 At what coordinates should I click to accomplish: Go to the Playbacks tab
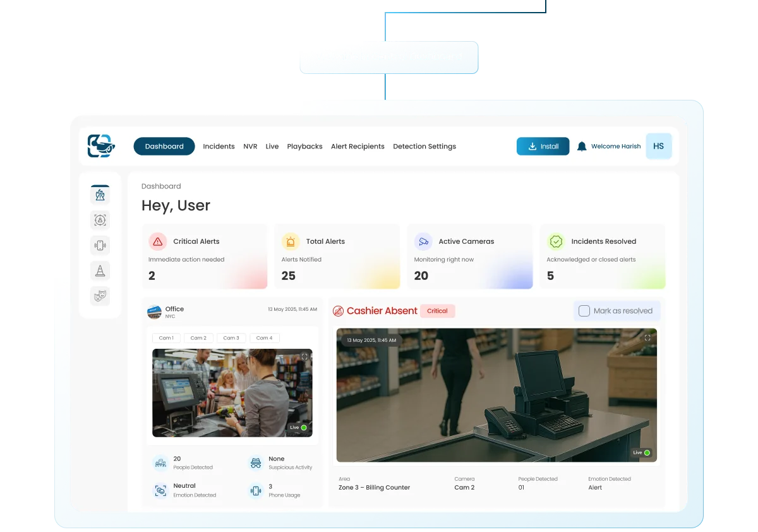(304, 147)
